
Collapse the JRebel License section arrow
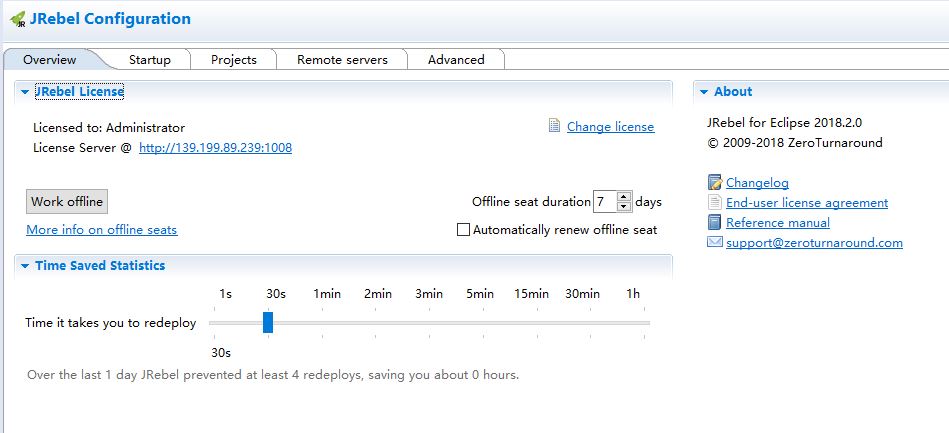(25, 92)
